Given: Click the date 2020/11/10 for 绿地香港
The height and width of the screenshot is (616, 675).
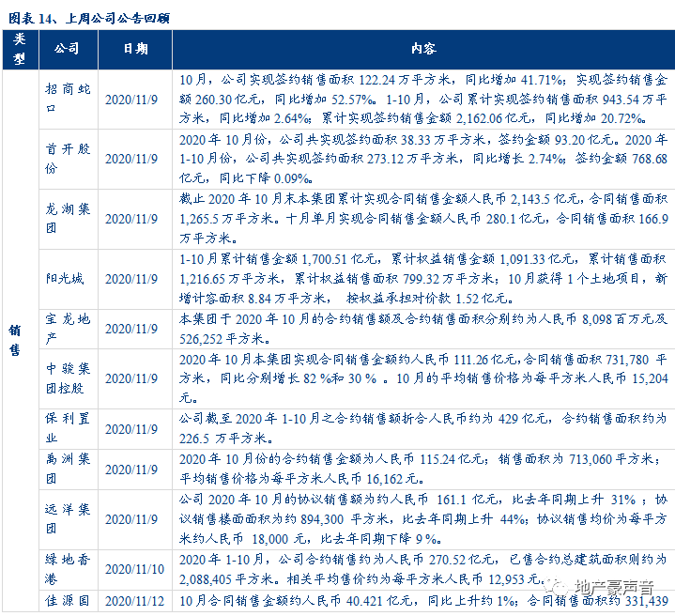Looking at the screenshot, I should click(135, 569).
